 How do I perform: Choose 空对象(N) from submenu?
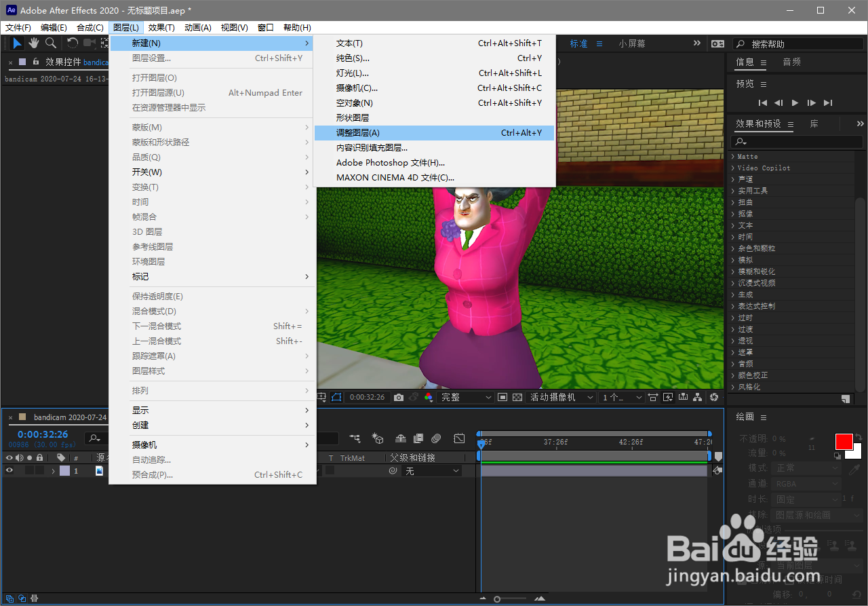click(434, 103)
